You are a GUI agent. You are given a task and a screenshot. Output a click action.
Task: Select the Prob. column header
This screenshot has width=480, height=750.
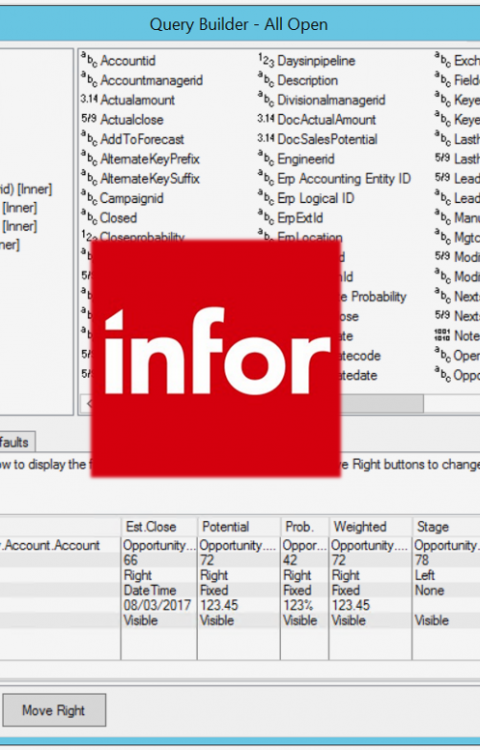[x=305, y=527]
